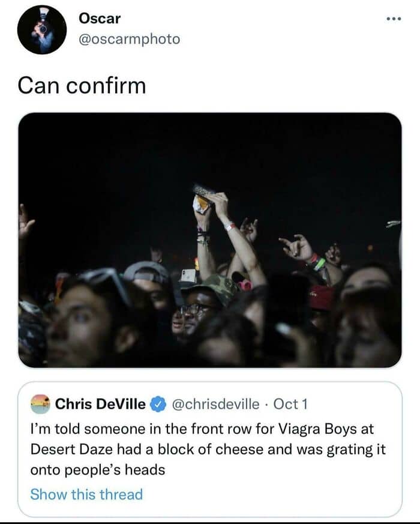Click the block of cheese held up in photo

pyautogui.click(x=202, y=200)
